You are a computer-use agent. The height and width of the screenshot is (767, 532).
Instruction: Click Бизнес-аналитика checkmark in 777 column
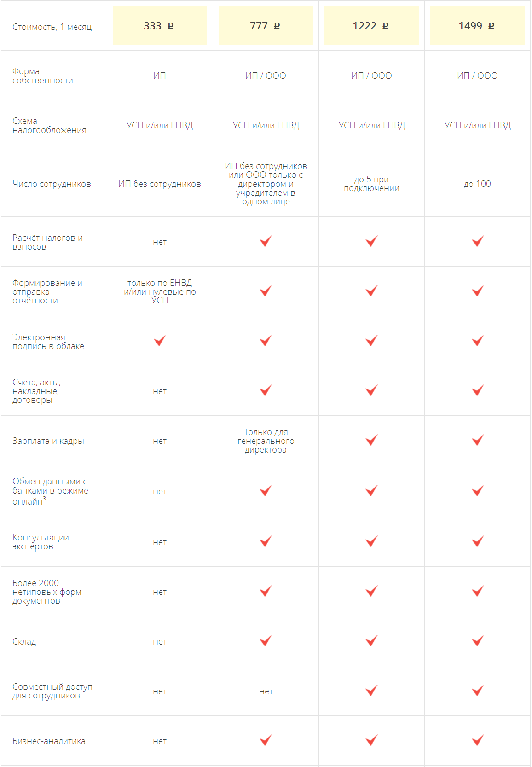266,740
